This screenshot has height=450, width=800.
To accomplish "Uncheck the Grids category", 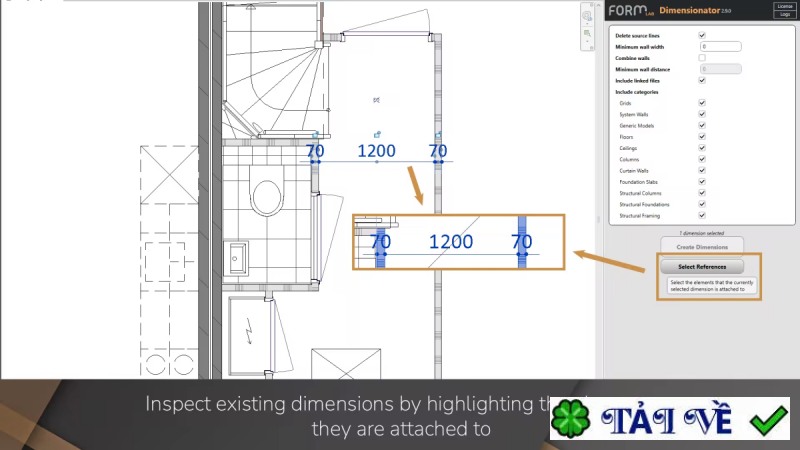I will pyautogui.click(x=702, y=103).
